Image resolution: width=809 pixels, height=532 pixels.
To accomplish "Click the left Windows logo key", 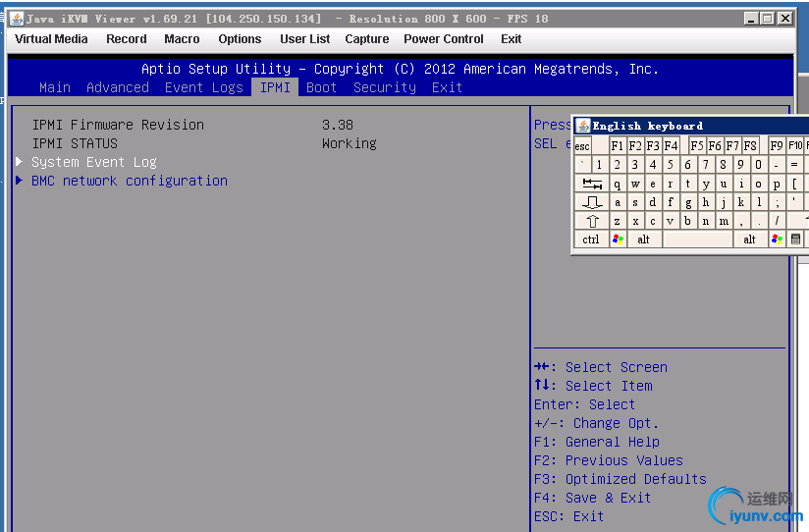I will point(618,239).
